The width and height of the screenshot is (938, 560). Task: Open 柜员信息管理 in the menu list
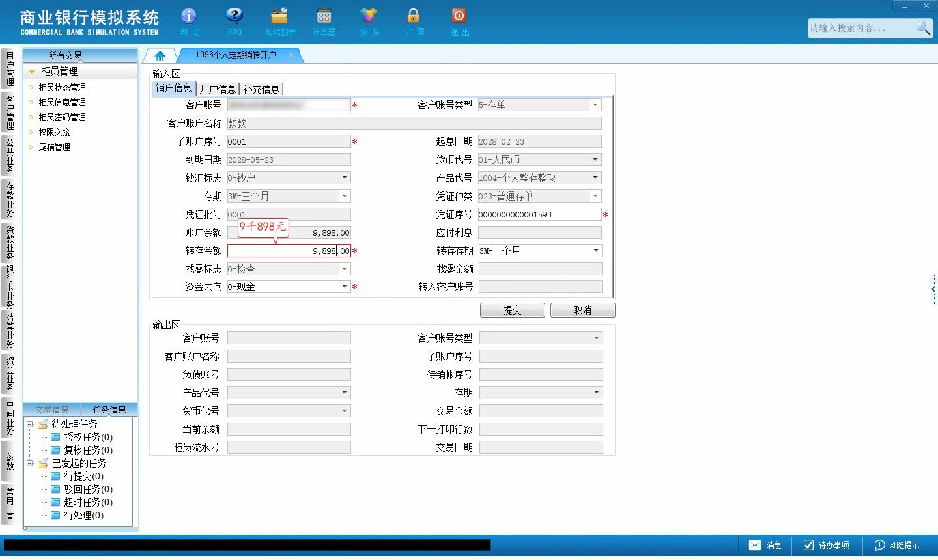pyautogui.click(x=62, y=102)
